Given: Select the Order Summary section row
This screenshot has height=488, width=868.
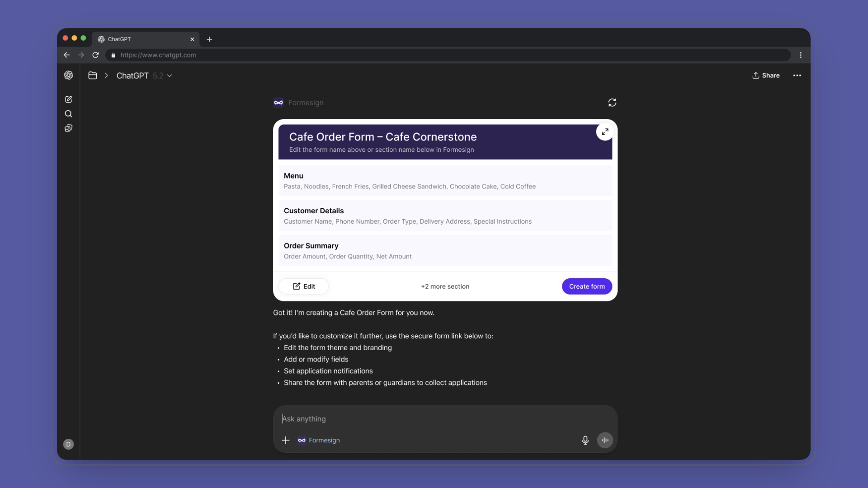Looking at the screenshot, I should [x=445, y=251].
